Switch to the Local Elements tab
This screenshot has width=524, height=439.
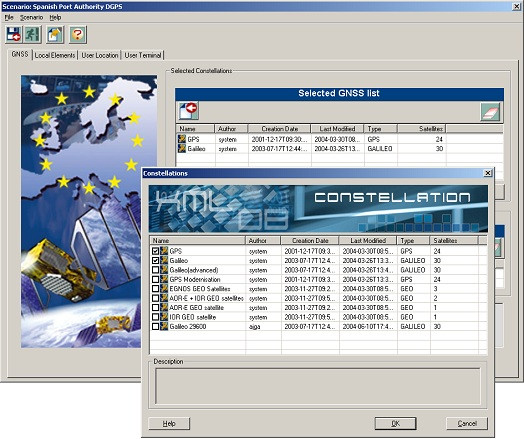point(55,55)
